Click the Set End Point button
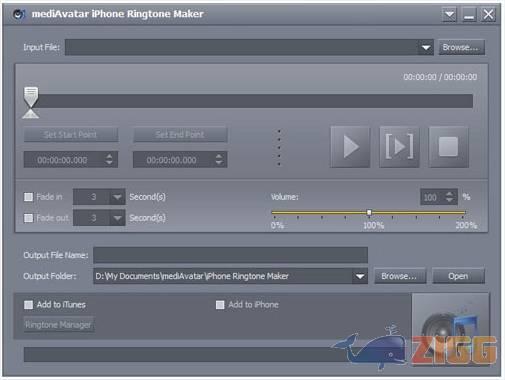Image resolution: width=505 pixels, height=380 pixels. tap(180, 135)
